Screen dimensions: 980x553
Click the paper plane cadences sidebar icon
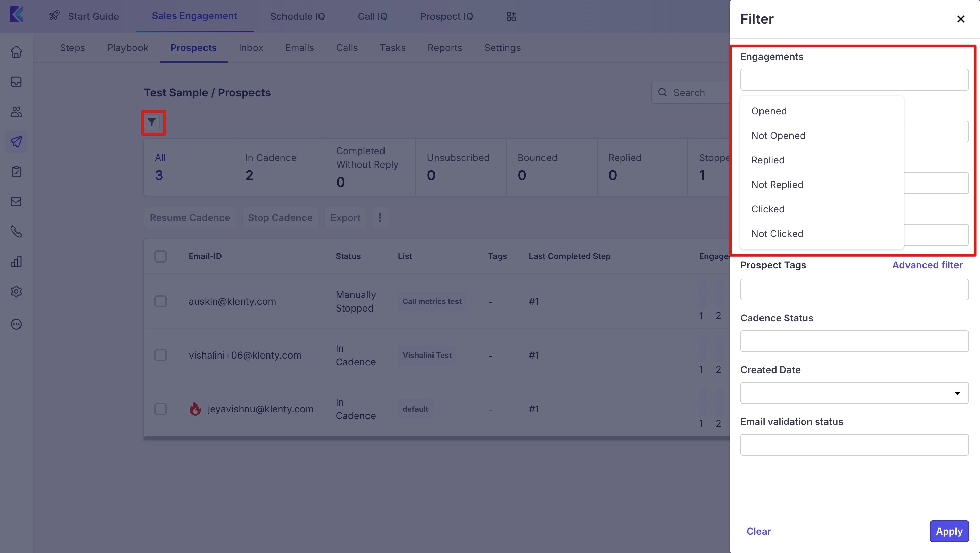click(16, 142)
